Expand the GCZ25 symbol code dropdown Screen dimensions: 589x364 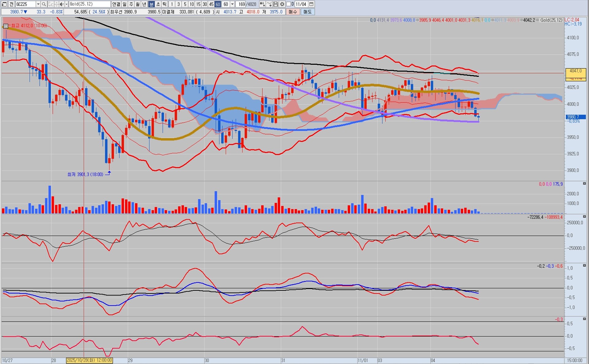point(38,4)
